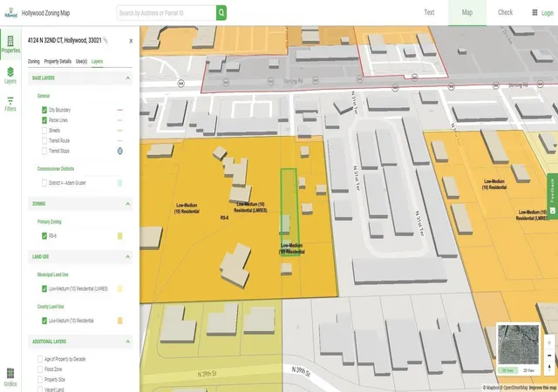The image size is (558, 392).
Task: Click the RS-6 yellow color swatch
Action: 120,236
